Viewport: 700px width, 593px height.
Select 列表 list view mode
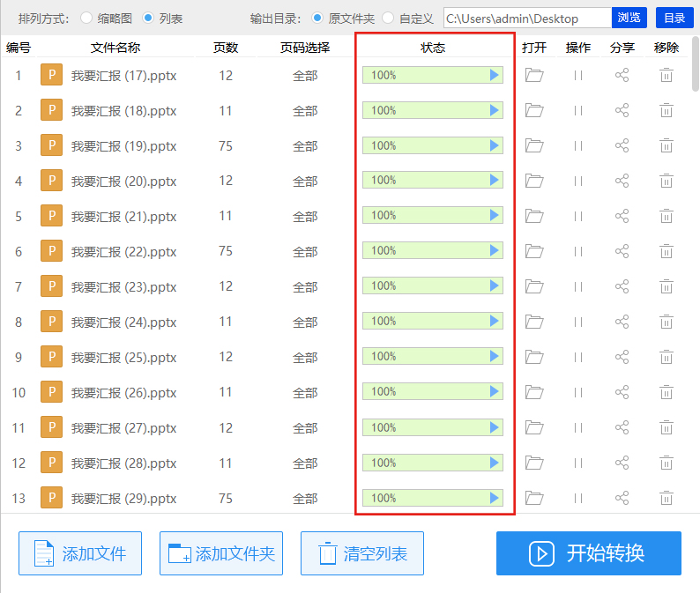[x=148, y=18]
